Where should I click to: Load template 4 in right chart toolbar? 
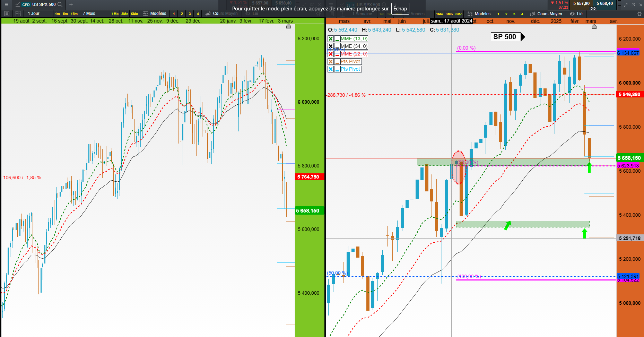tap(522, 14)
